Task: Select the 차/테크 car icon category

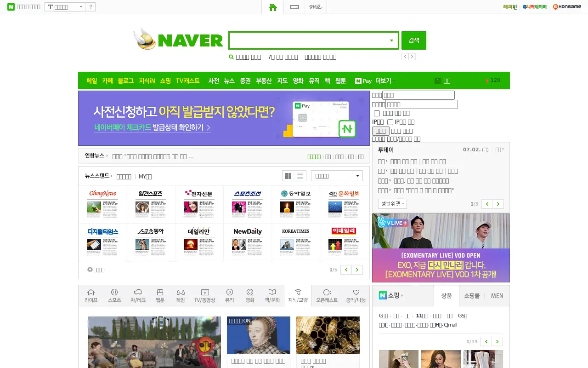Action: click(138, 295)
